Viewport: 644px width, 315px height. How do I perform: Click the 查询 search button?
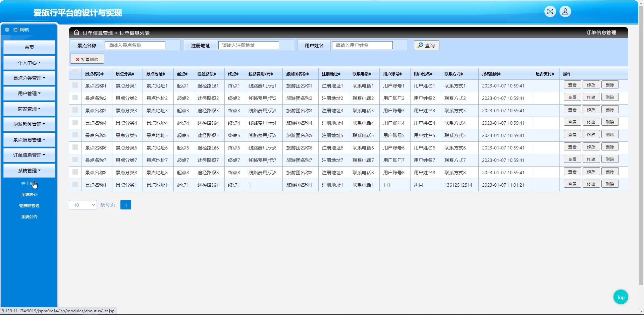[426, 45]
